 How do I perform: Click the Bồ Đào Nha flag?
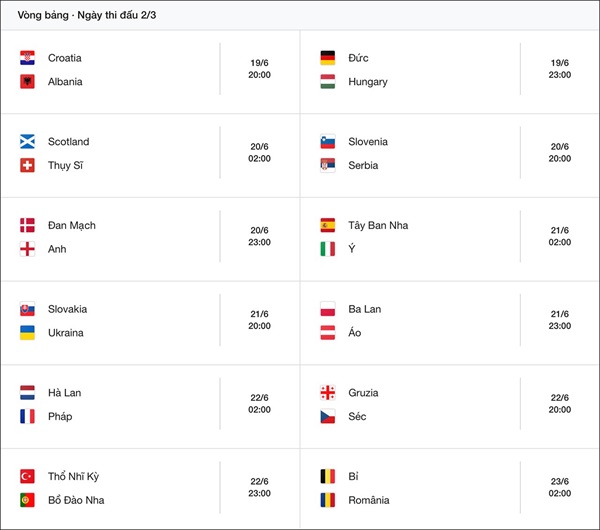27,500
